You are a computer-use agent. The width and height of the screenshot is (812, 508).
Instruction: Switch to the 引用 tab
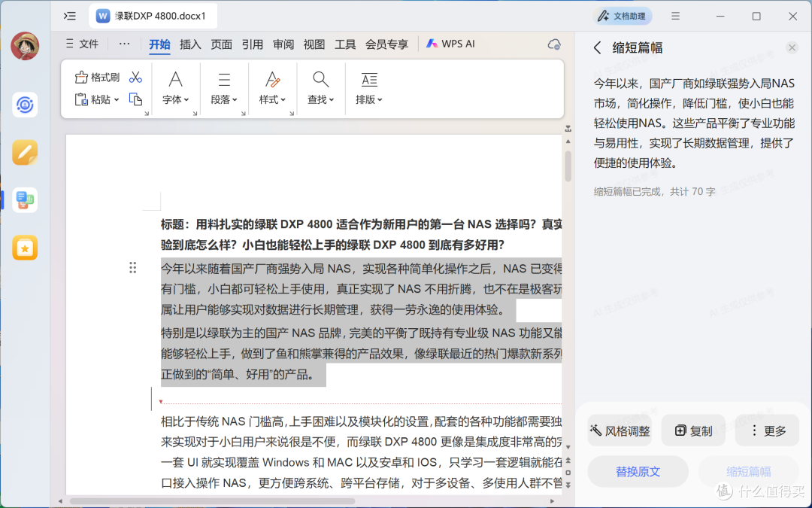click(x=252, y=44)
